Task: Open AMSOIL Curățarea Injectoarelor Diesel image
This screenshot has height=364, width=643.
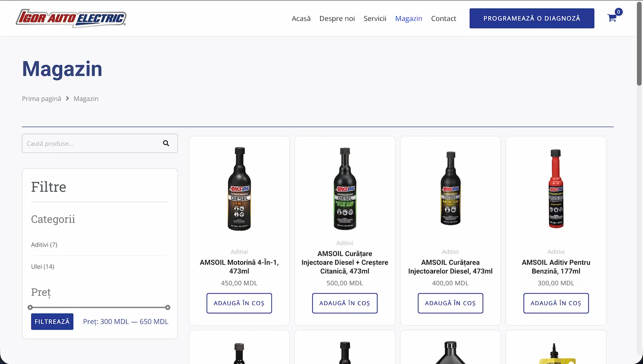Action: (451, 188)
